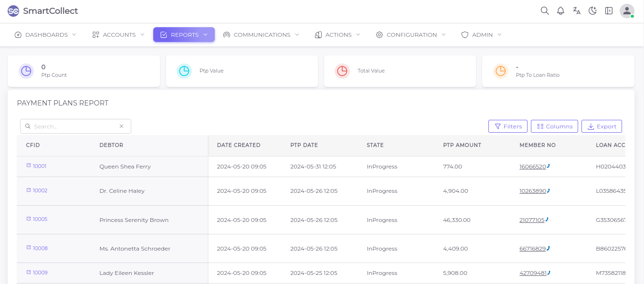644x284 pixels.
Task: Open the user profile avatar
Action: click(x=626, y=11)
